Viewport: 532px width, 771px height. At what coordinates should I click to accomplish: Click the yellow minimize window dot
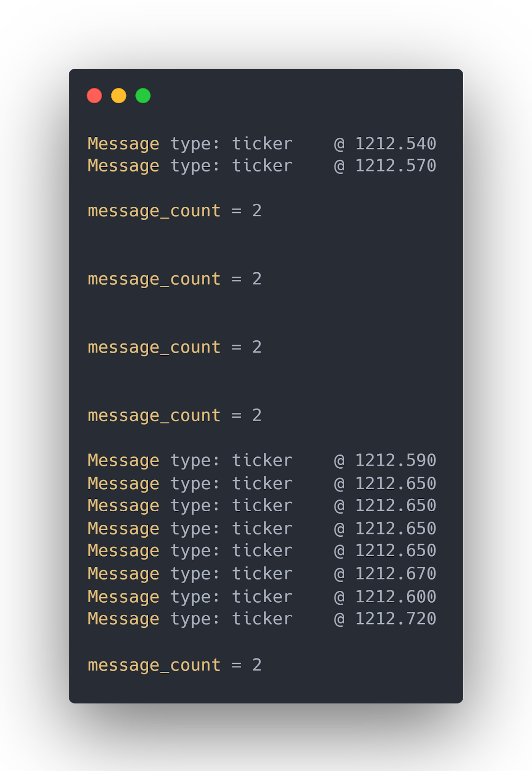pyautogui.click(x=119, y=96)
